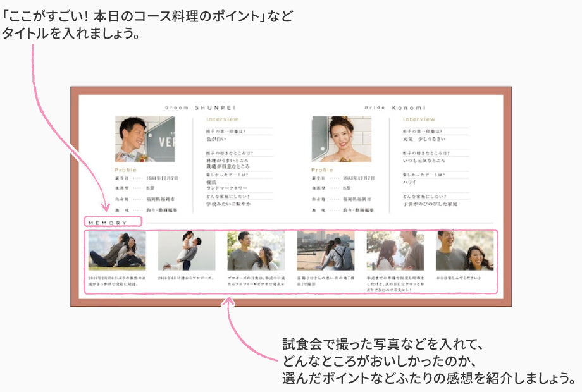Select the third MEMORY photo thumbnail
The height and width of the screenshot is (392, 582).
coord(256,250)
